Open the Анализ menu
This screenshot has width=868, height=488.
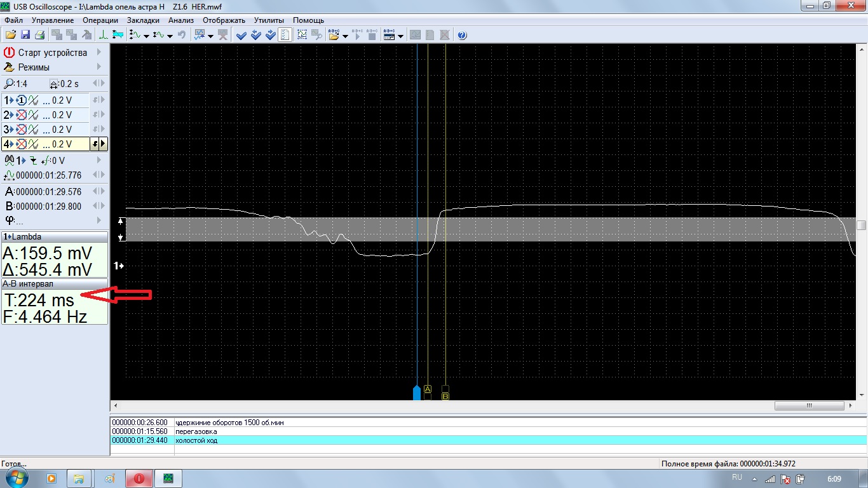180,20
